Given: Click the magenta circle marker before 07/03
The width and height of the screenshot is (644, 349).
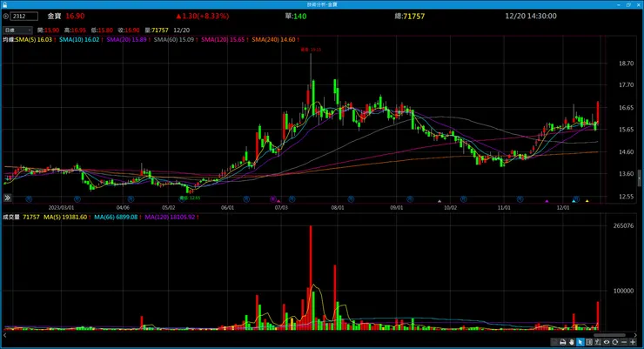Looking at the screenshot, I should pos(273,199).
